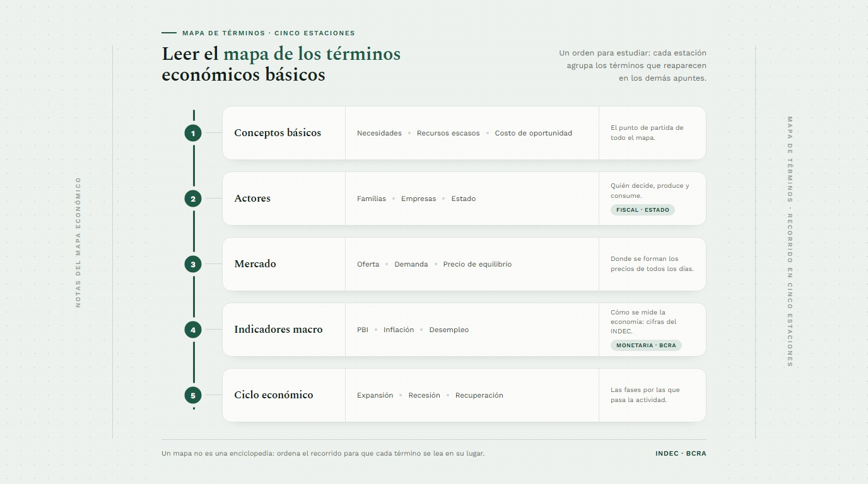
Task: Click the vertical "NOTAS DEL MAPA ECONÓMICO" label
Action: pos(78,242)
